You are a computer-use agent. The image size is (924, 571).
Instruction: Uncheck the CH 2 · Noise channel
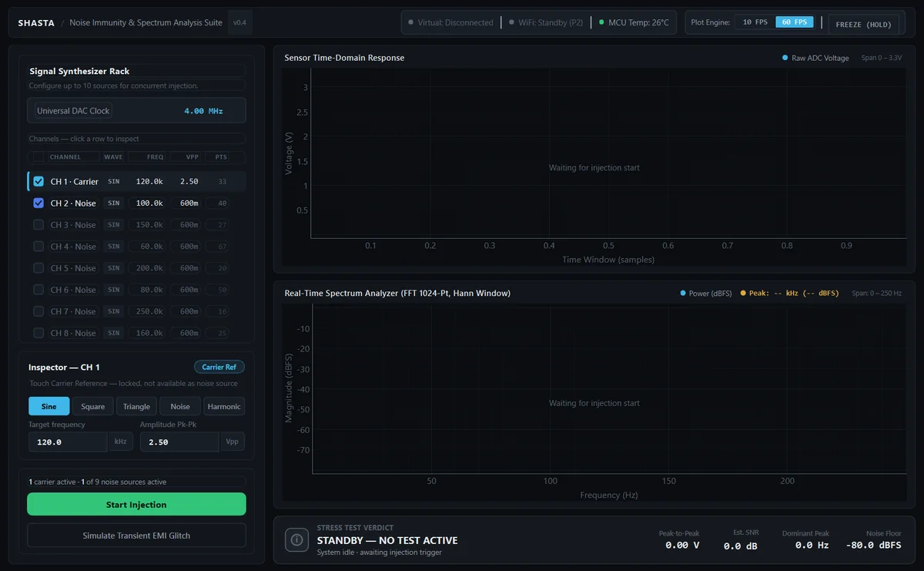pyautogui.click(x=38, y=203)
